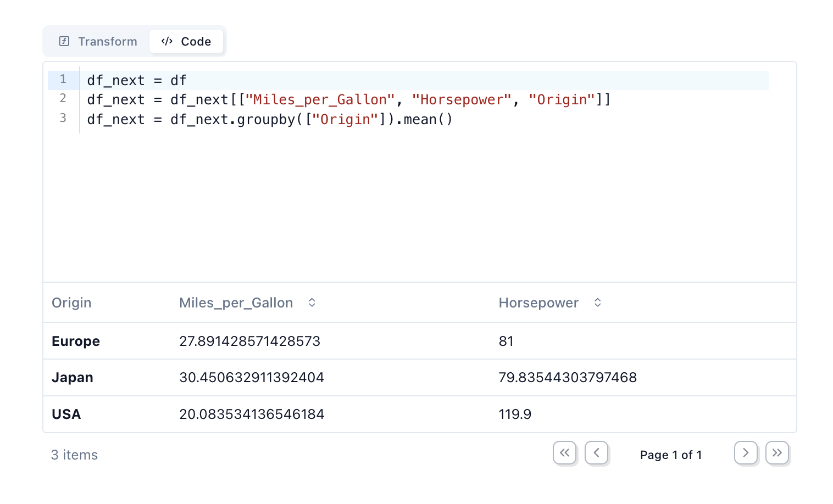
Task: Select the Code tab
Action: click(186, 42)
